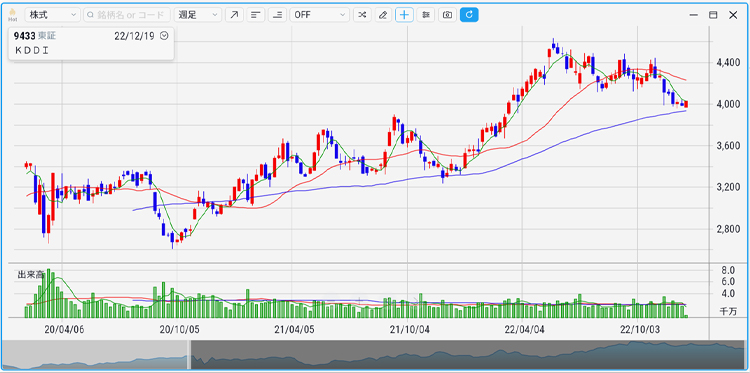Image resolution: width=750 pixels, height=373 pixels.
Task: Click the 千万 volume unit label
Action: [728, 311]
